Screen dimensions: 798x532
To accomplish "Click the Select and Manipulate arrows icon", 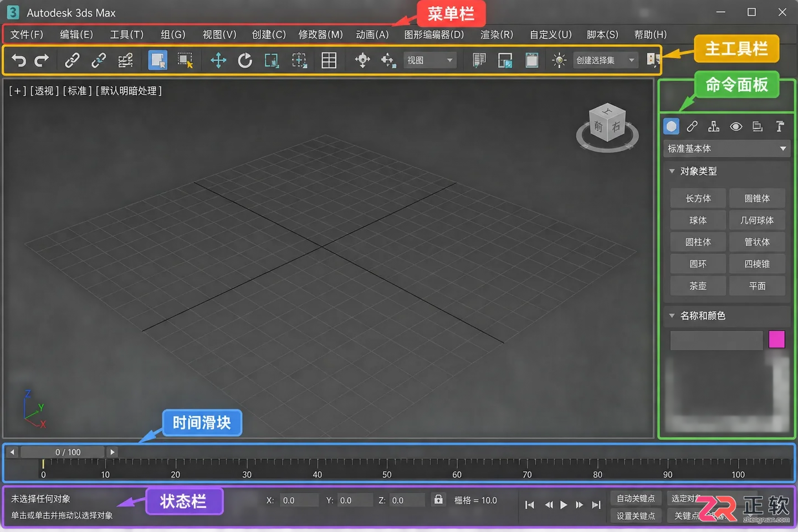I will pyautogui.click(x=388, y=60).
